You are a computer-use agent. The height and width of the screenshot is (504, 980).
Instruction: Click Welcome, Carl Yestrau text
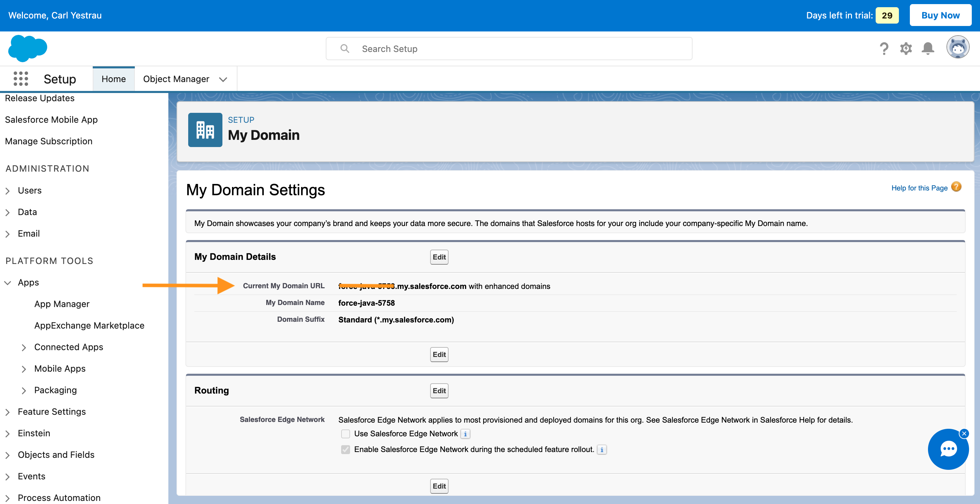pyautogui.click(x=55, y=15)
